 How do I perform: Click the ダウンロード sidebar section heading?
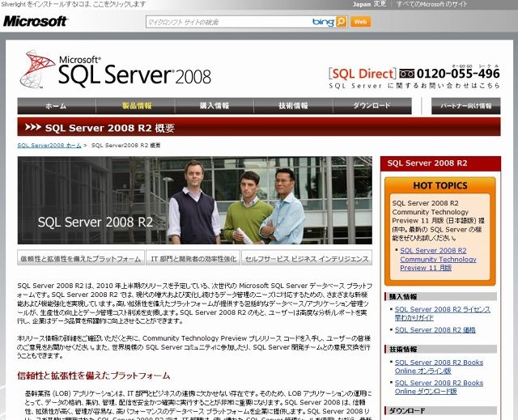(x=440, y=411)
